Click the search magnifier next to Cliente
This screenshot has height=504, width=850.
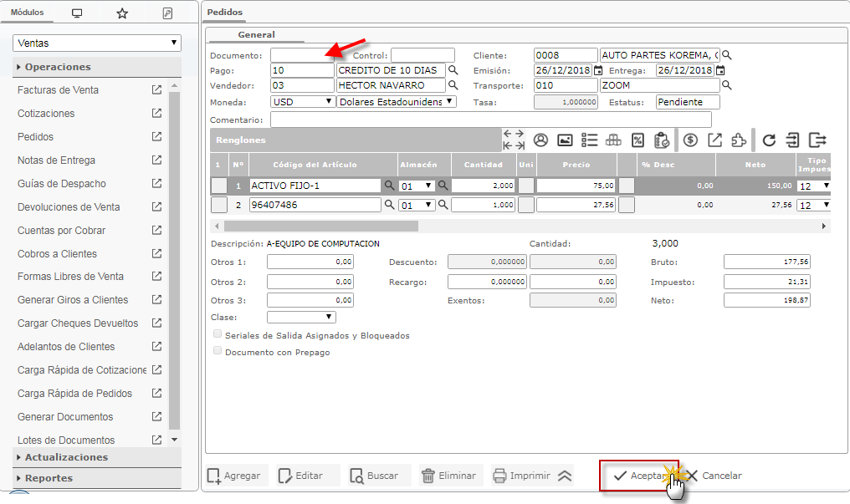pyautogui.click(x=727, y=55)
